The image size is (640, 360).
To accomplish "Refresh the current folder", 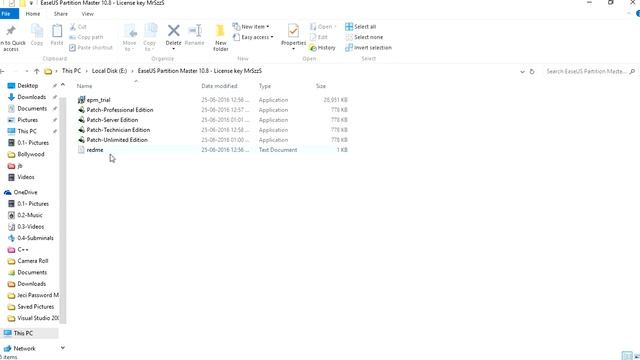I will pos(532,71).
